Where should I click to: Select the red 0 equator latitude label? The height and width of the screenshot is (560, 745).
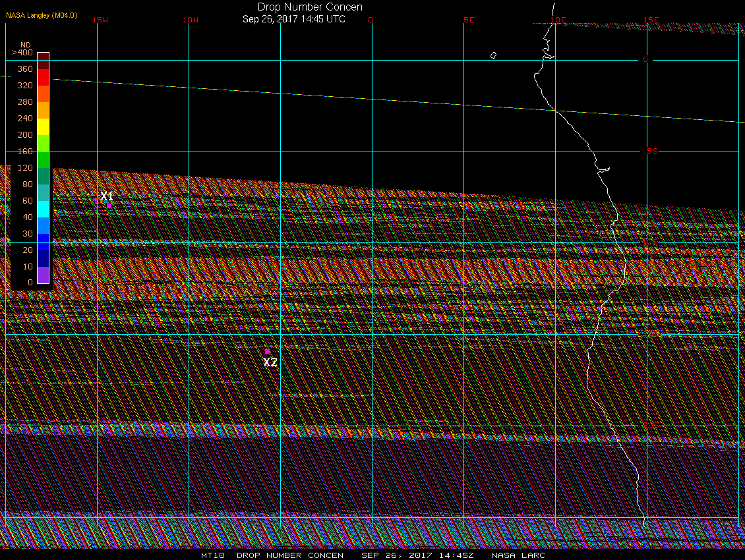pos(645,59)
